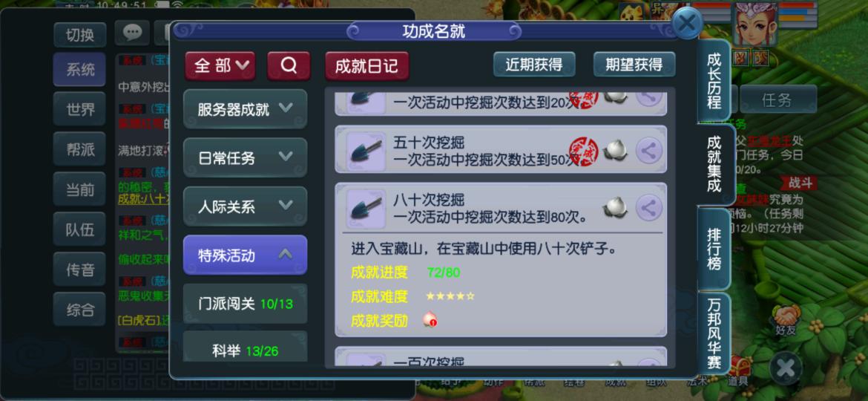This screenshot has width=868, height=401.
Task: Open the 好友 friends handshake icon
Action: [785, 320]
